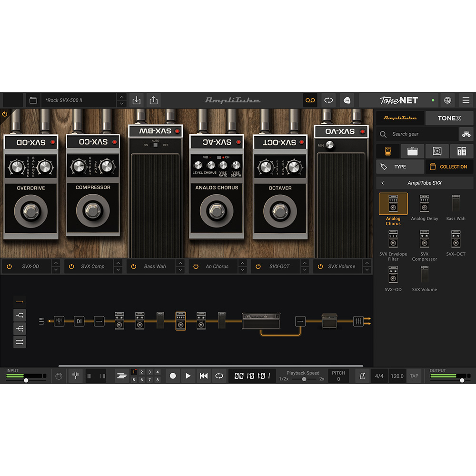Image resolution: width=476 pixels, height=476 pixels.
Task: Click the Search gear input field
Action: click(x=417, y=134)
